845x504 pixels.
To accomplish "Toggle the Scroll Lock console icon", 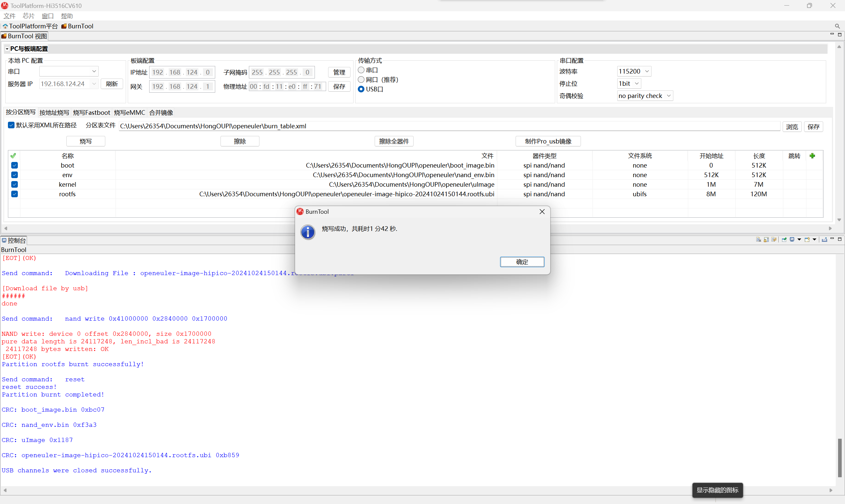I will (x=766, y=240).
